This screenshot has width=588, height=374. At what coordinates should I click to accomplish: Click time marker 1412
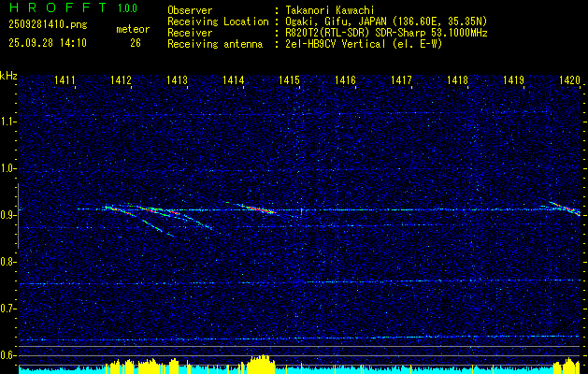122,79
